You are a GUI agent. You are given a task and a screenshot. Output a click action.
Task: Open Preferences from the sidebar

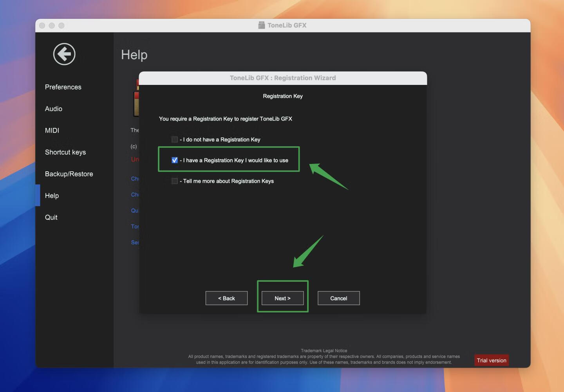[x=63, y=87]
